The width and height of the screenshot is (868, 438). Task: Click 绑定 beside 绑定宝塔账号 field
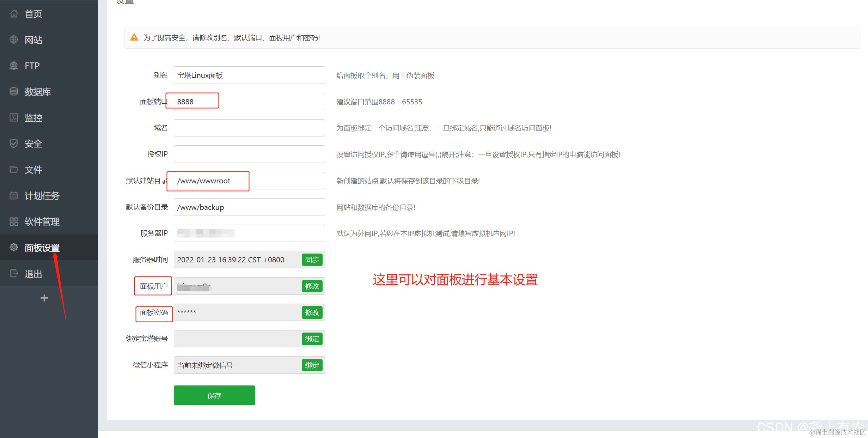click(312, 339)
